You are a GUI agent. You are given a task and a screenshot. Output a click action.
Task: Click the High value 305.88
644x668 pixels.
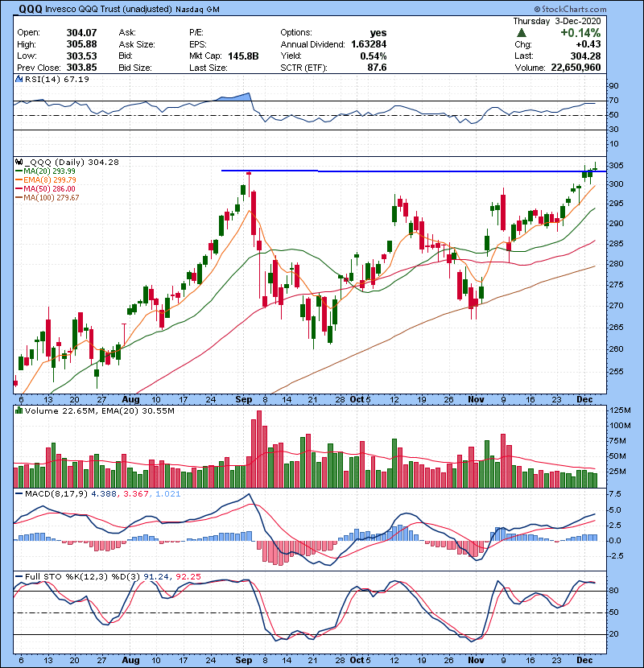coord(82,44)
